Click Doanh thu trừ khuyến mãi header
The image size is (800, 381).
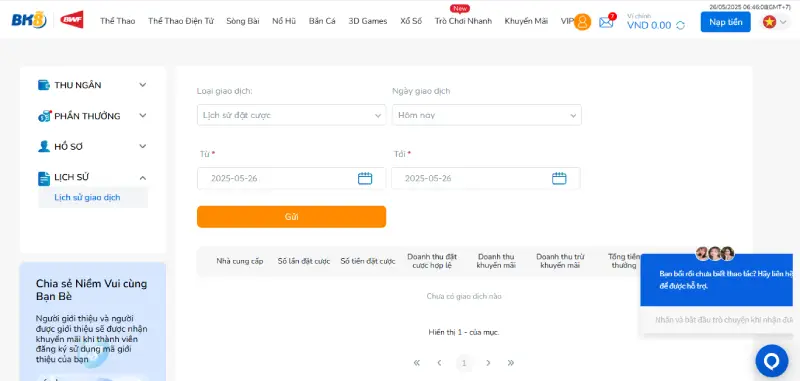(x=560, y=261)
